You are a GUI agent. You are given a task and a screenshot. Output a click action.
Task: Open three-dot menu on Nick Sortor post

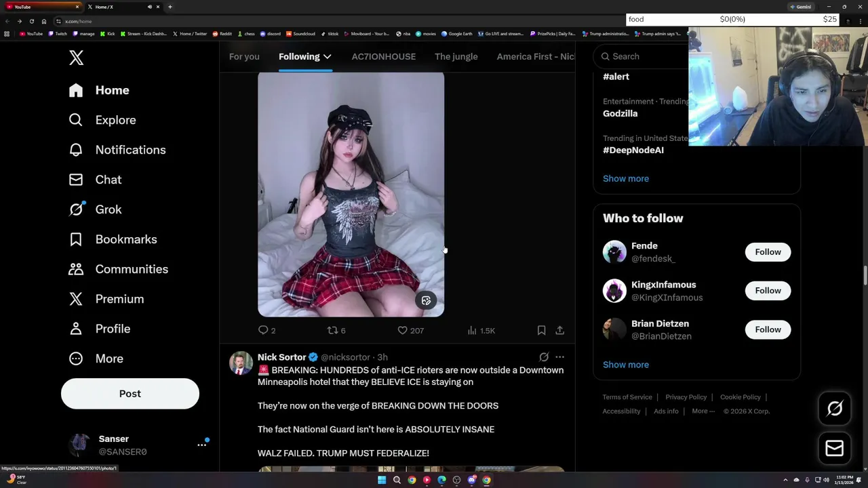[x=559, y=357]
